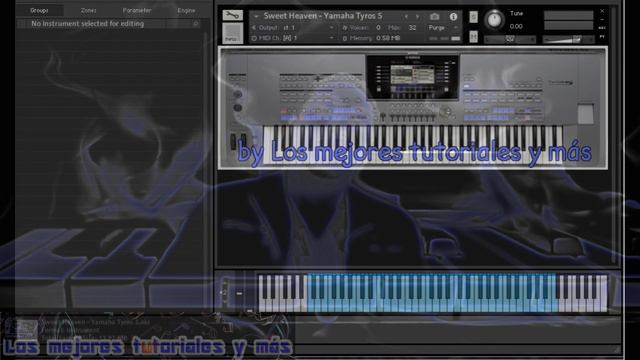Switch to the Parameter tab
Screen dimensions: 640x360
tap(137, 10)
